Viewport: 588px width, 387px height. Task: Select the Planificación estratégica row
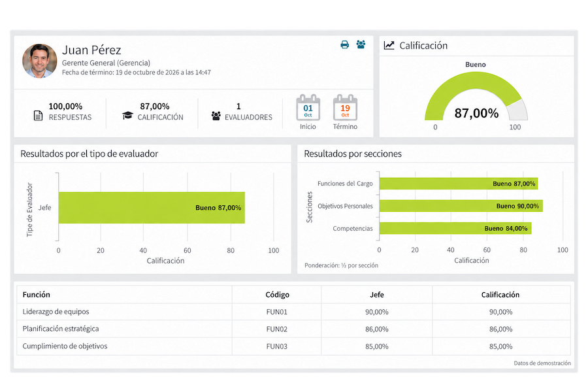click(x=293, y=329)
